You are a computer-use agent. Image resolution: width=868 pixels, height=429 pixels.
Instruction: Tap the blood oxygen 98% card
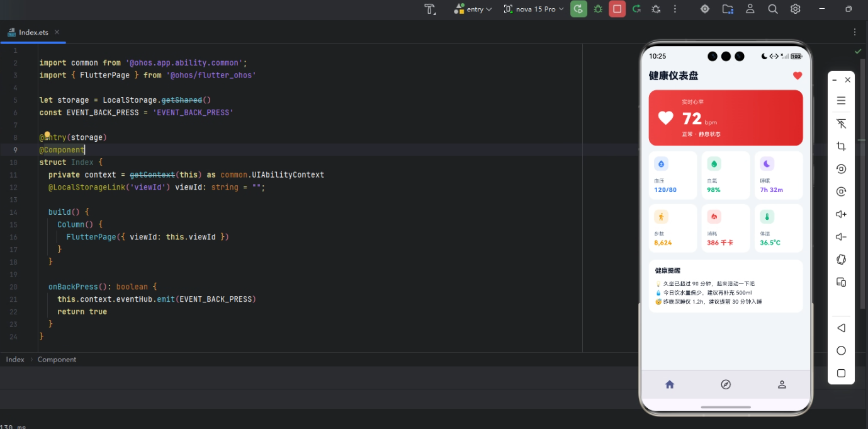coord(726,175)
